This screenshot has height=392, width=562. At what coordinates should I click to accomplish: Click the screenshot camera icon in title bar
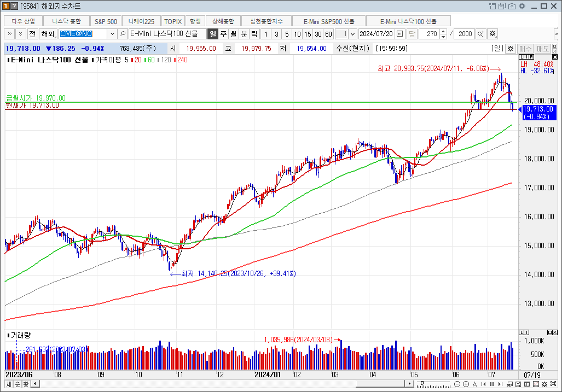512,6
